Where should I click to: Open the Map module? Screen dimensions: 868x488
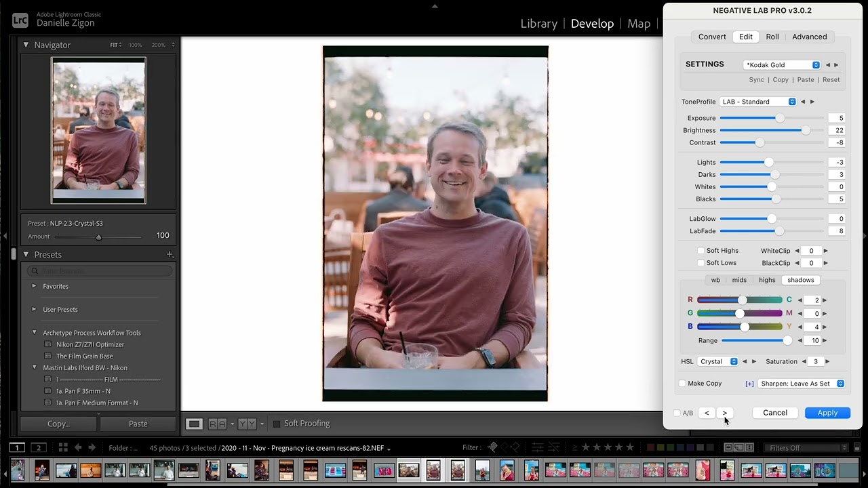[x=639, y=24]
